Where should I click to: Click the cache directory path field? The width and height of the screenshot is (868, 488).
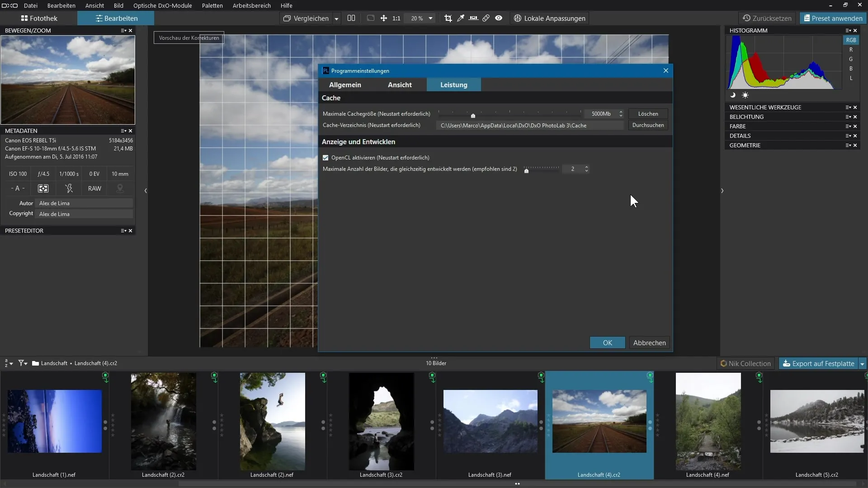[530, 126]
